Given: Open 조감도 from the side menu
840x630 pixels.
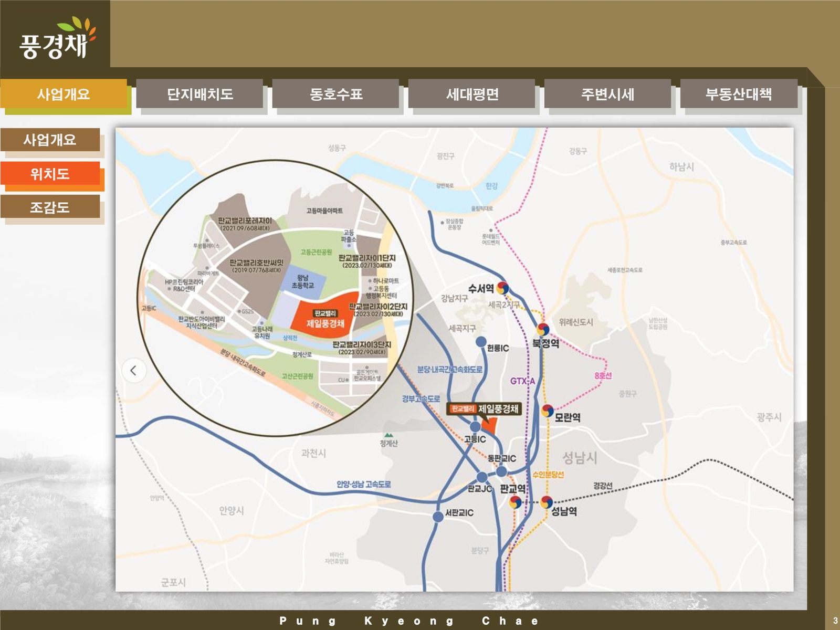Looking at the screenshot, I should pyautogui.click(x=50, y=207).
